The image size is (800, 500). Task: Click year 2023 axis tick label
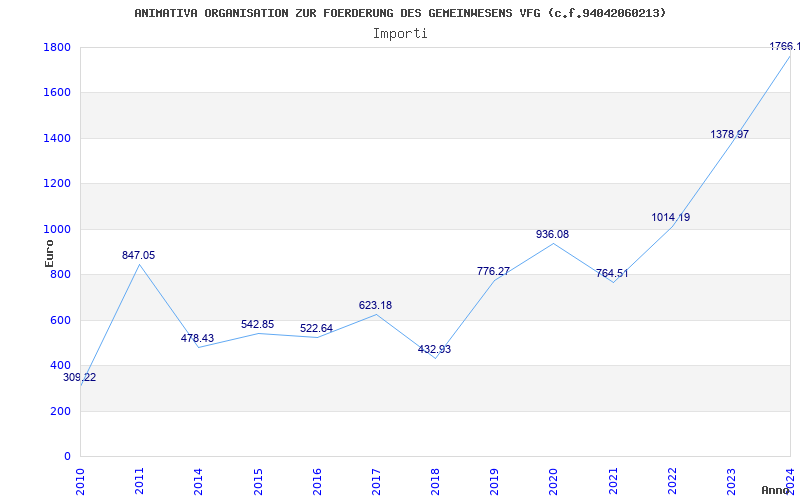[x=731, y=479]
